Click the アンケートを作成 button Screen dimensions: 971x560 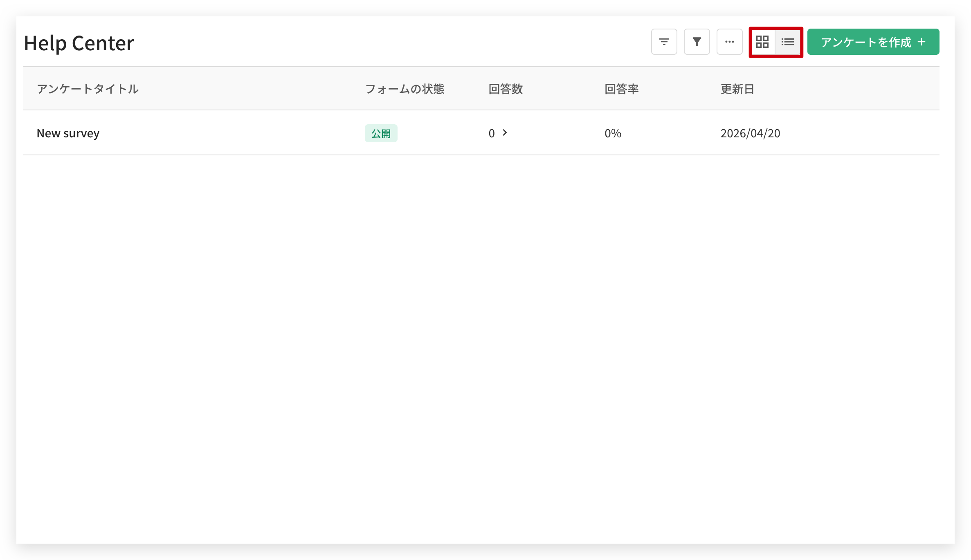[x=873, y=42]
